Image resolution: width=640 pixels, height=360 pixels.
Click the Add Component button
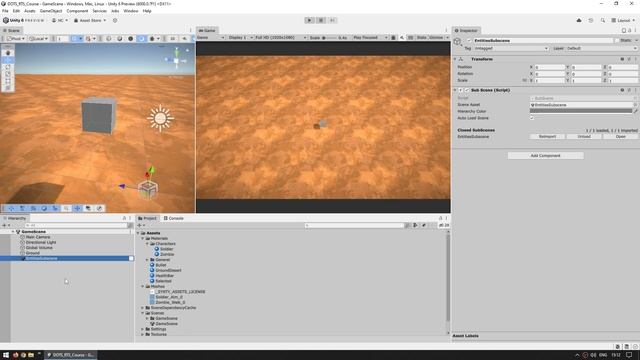(545, 156)
